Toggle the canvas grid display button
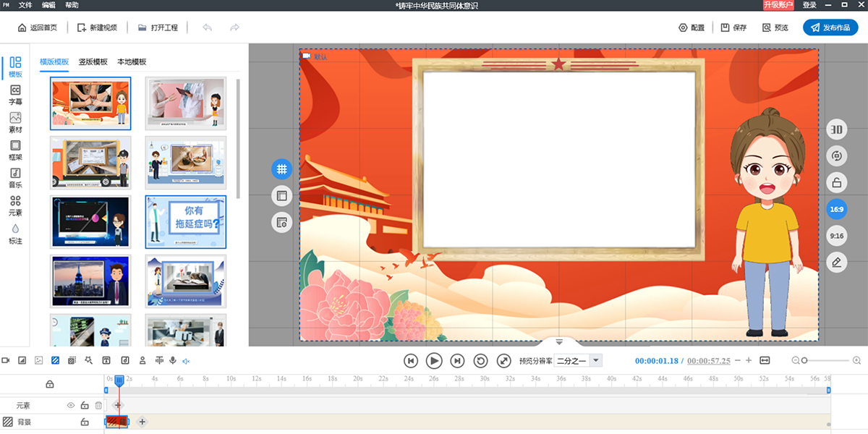 pyautogui.click(x=281, y=169)
